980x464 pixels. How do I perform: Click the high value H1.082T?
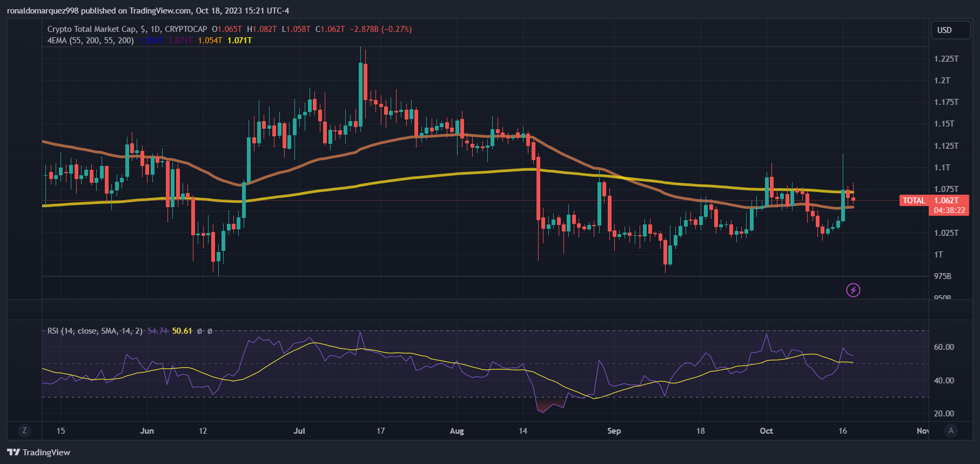pos(262,29)
